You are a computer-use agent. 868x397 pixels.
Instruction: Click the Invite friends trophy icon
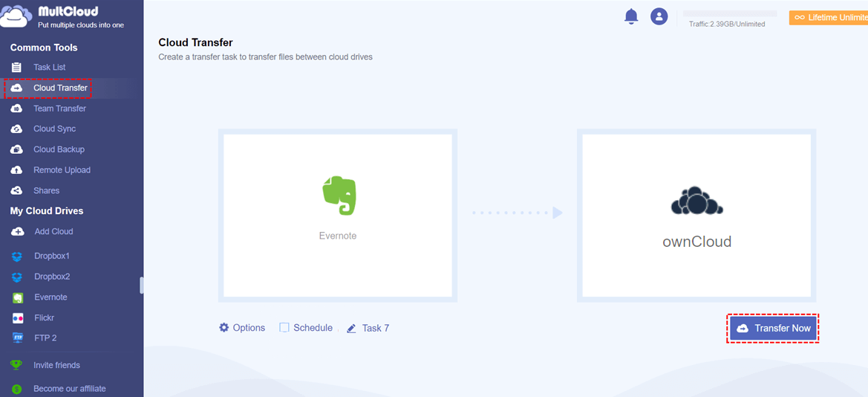pyautogui.click(x=16, y=365)
